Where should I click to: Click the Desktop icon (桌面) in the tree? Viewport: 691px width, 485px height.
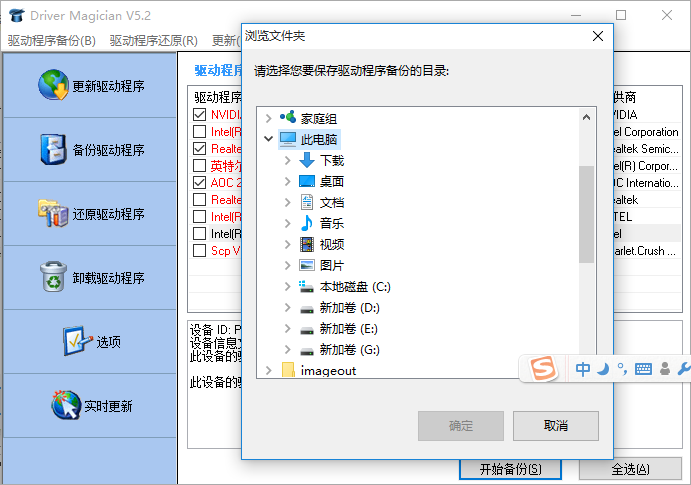(x=307, y=181)
